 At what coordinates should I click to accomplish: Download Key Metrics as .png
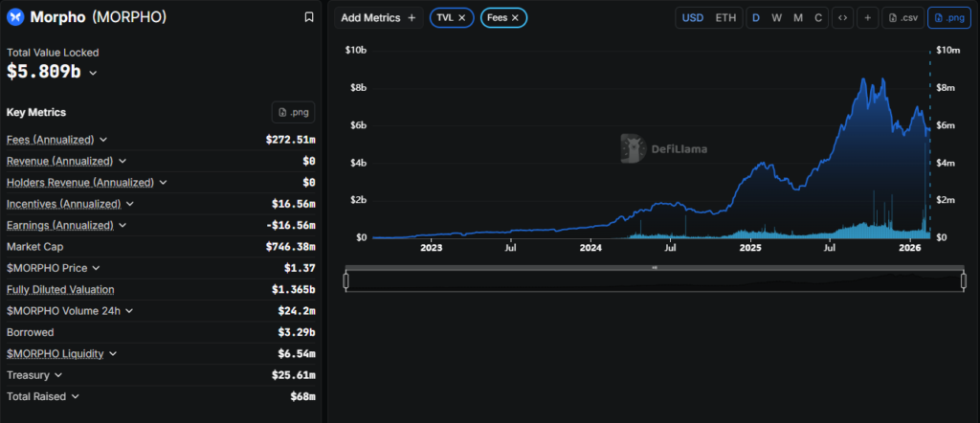pos(293,112)
